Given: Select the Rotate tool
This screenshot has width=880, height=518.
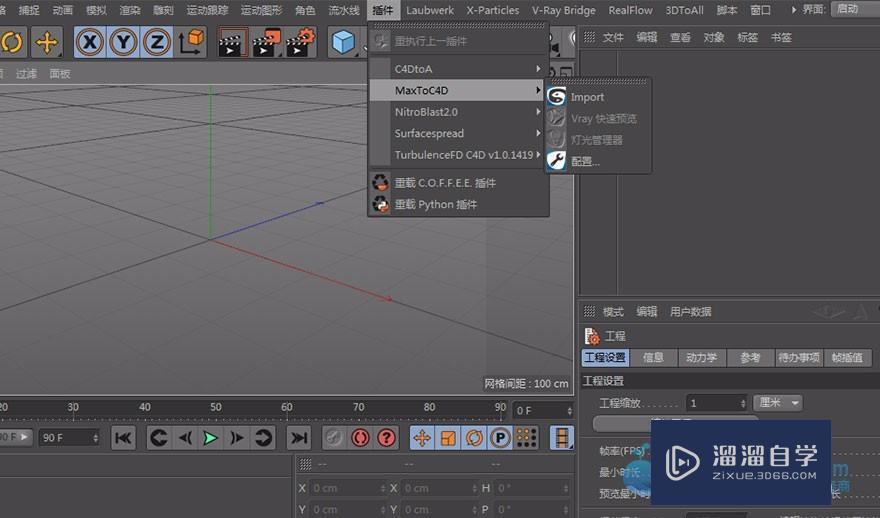Looking at the screenshot, I should [x=11, y=42].
